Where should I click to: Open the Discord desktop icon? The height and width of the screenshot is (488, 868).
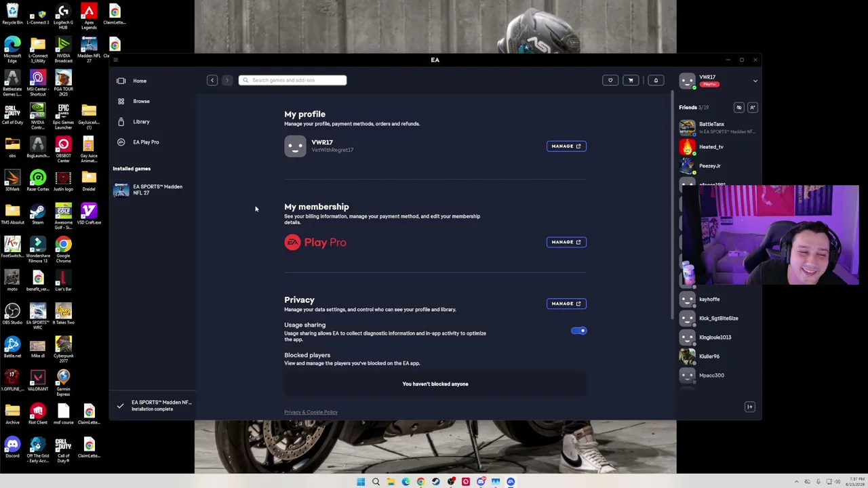[x=12, y=447]
